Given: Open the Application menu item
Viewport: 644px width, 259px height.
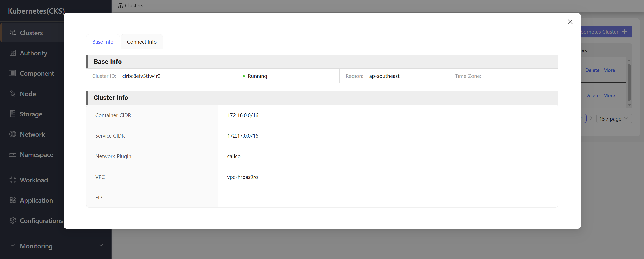Looking at the screenshot, I should point(32,200).
